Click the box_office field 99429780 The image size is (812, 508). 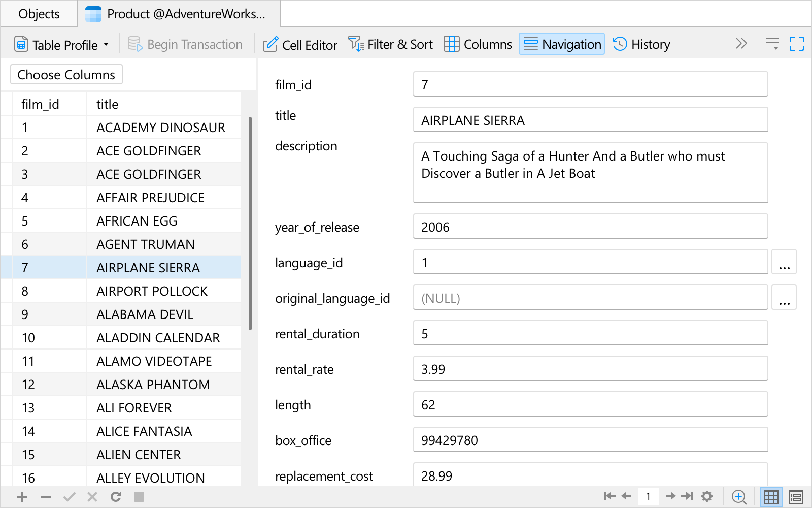pos(591,440)
